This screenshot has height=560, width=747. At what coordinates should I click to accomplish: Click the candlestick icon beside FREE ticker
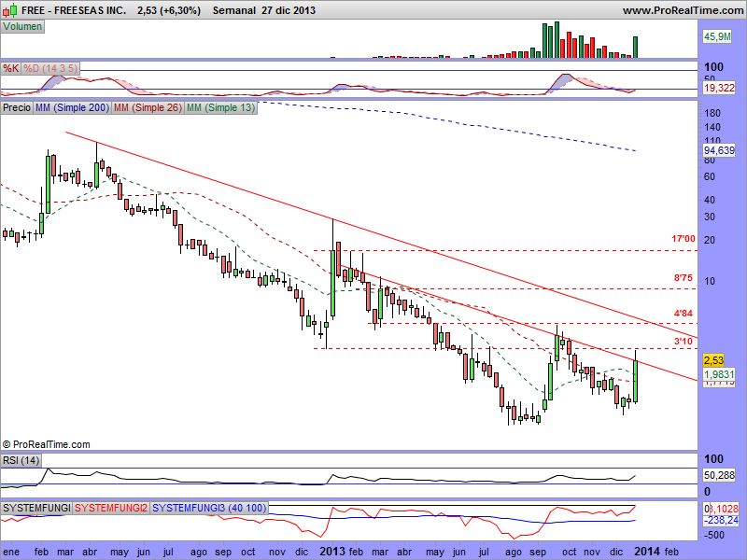click(9, 9)
